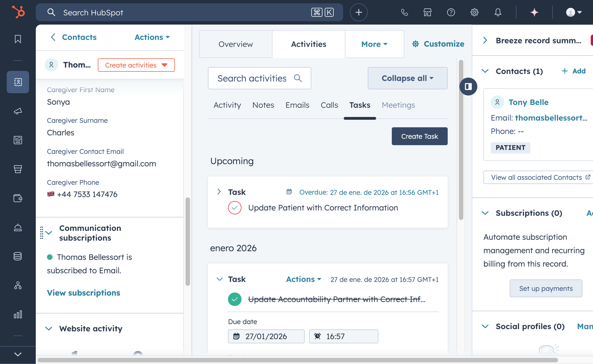
Task: Click the Search activities field
Action: (x=260, y=78)
